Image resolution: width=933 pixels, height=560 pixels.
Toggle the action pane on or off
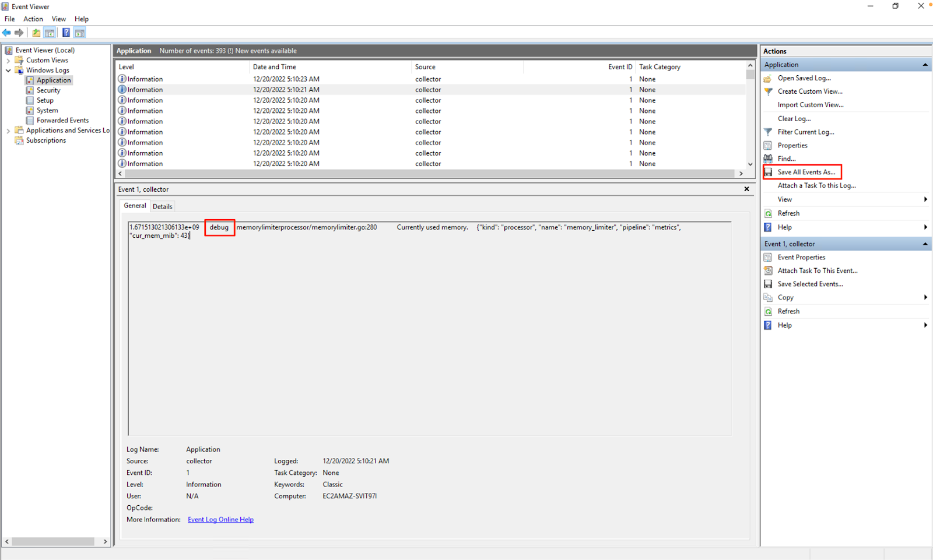click(79, 33)
